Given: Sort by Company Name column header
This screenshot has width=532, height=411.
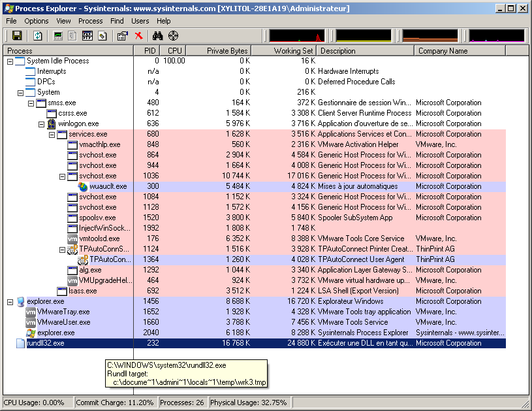Looking at the screenshot, I should (460, 50).
